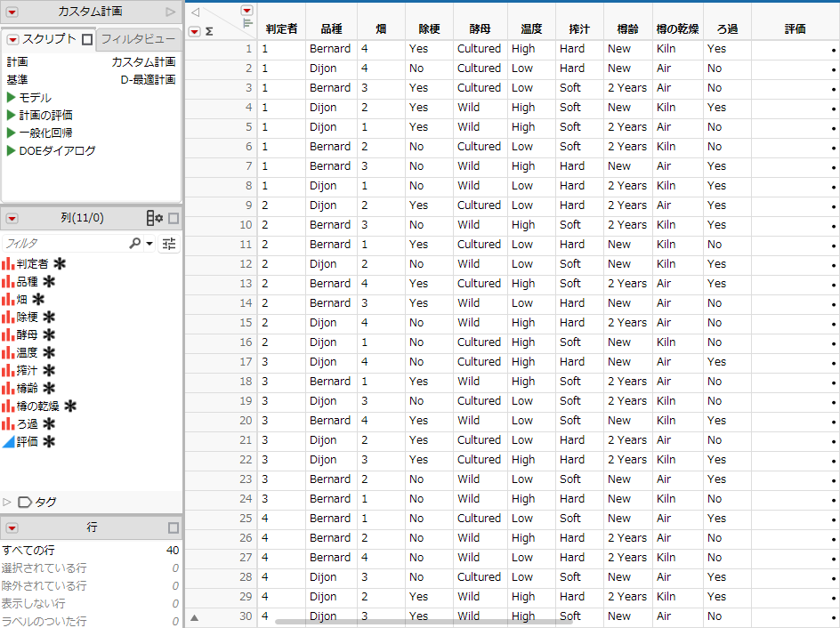Click the 樽齢 cell in row 13

626,284
